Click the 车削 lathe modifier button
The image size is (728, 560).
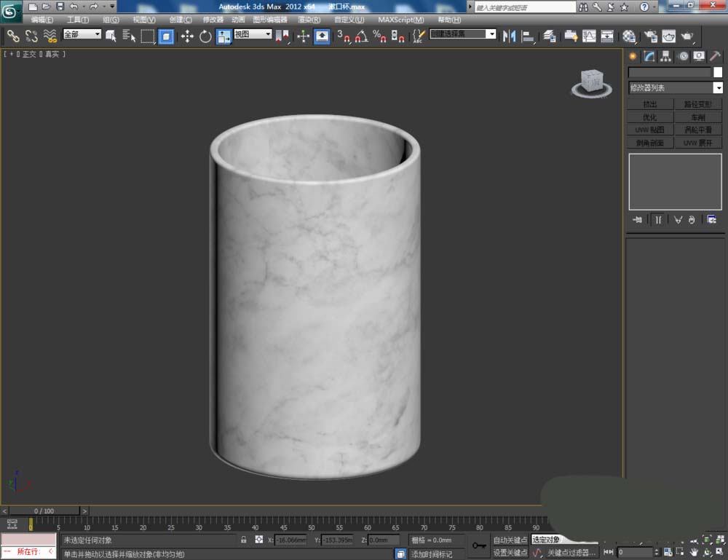click(698, 117)
